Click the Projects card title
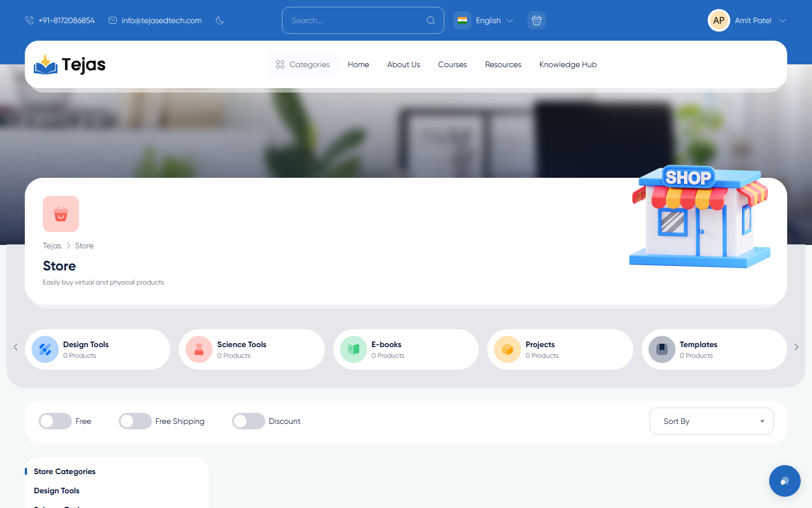Image resolution: width=812 pixels, height=508 pixels. coord(540,344)
